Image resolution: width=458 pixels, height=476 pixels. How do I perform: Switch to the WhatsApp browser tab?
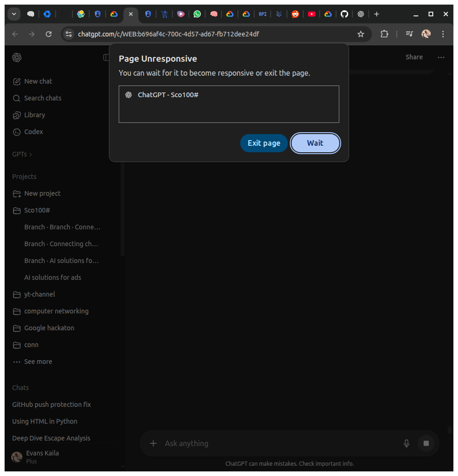pyautogui.click(x=197, y=14)
